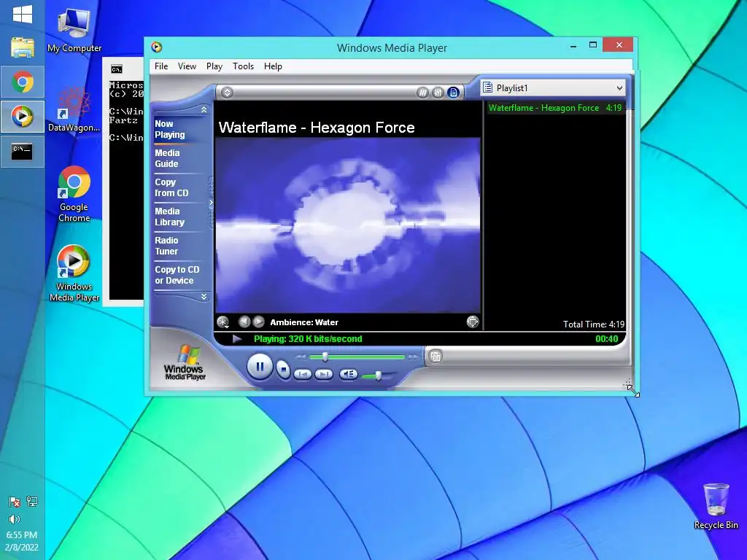
Task: Toggle show or hide menu bar button
Action: pos(228,93)
